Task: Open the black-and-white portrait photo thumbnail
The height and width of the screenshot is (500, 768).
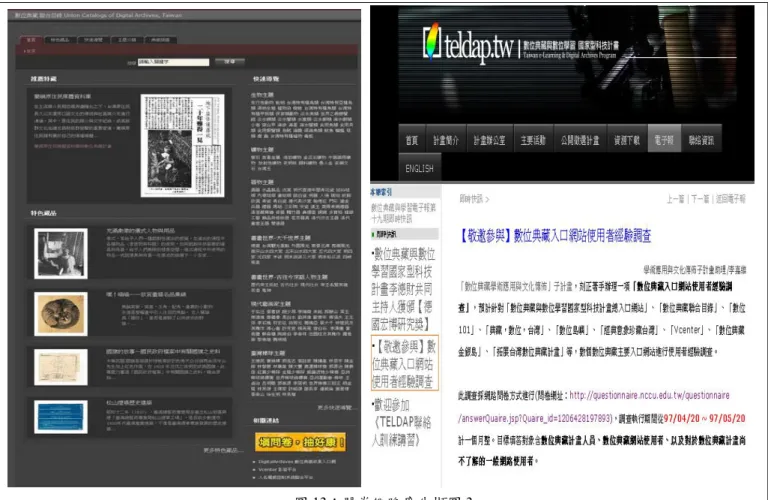Action: (x=61, y=254)
